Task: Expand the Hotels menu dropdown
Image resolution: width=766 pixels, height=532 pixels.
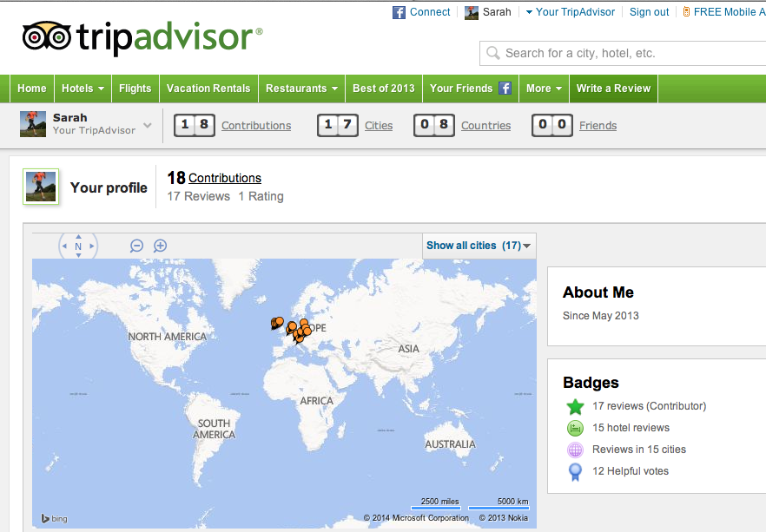Action: click(x=83, y=89)
